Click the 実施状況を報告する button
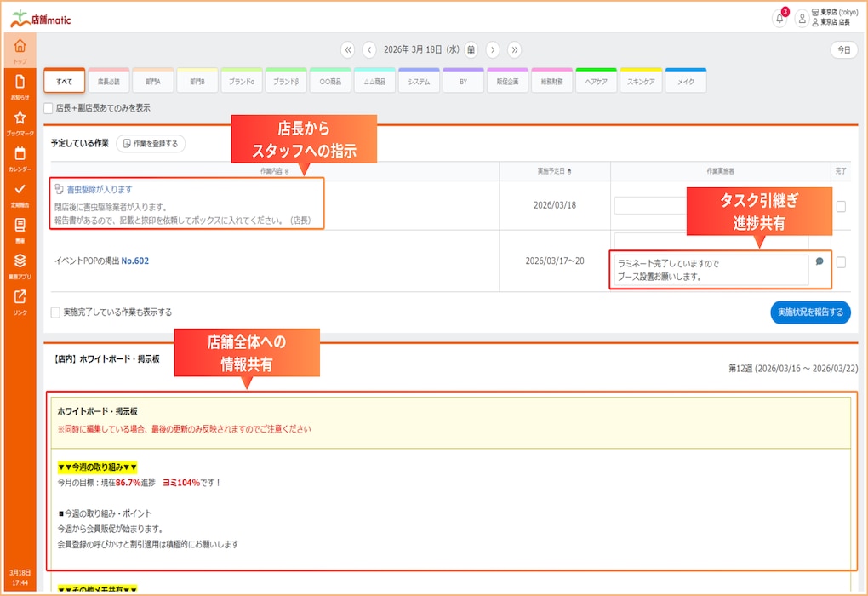Image resolution: width=868 pixels, height=596 pixels. [x=810, y=312]
